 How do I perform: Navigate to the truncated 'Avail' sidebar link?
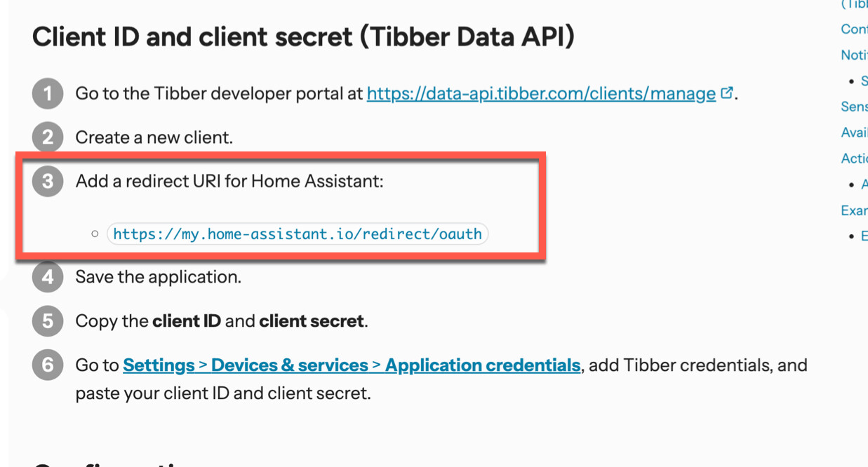(854, 133)
